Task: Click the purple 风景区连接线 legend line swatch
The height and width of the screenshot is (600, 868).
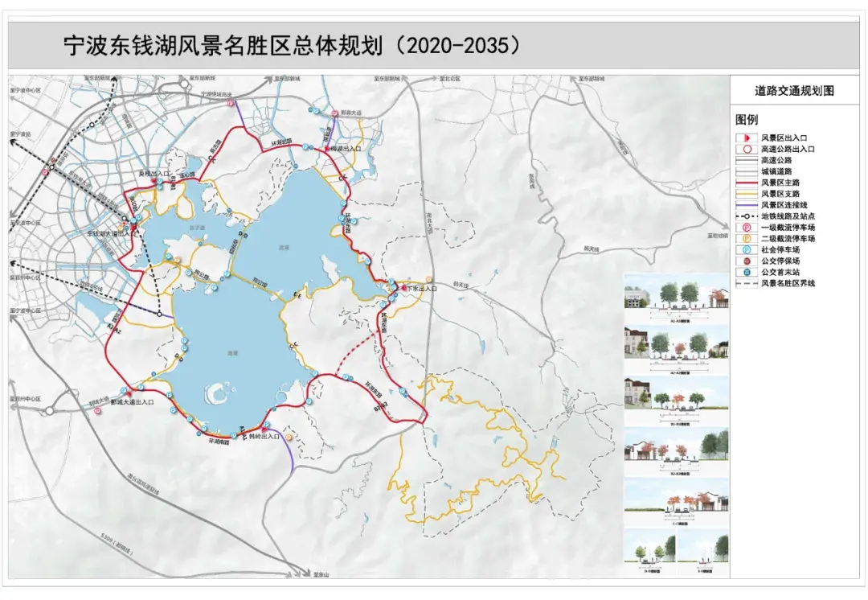Action: (746, 205)
